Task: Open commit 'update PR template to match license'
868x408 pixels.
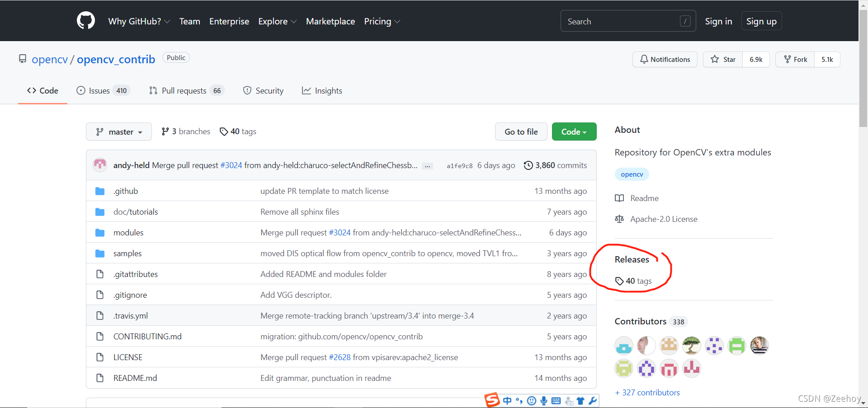Action: pyautogui.click(x=325, y=191)
